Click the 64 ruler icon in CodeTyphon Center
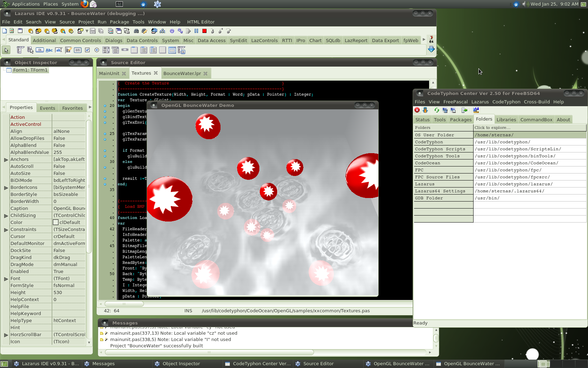 coord(476,110)
